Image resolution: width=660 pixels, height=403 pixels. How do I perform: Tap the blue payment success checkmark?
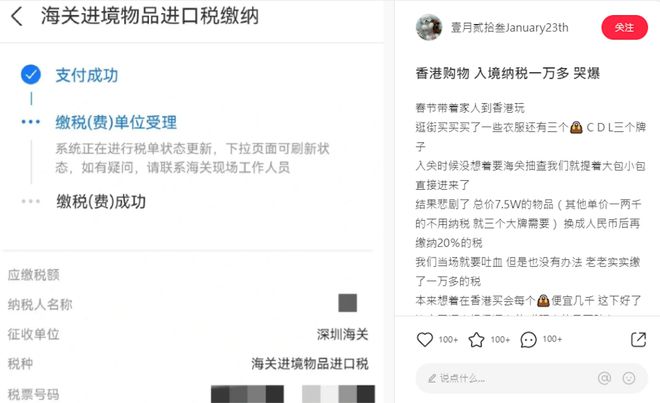[31, 75]
